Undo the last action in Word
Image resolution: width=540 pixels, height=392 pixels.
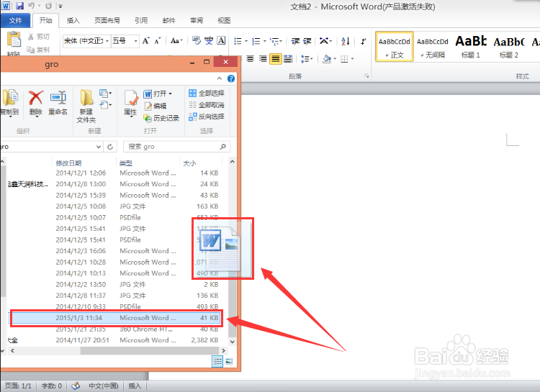point(32,6)
